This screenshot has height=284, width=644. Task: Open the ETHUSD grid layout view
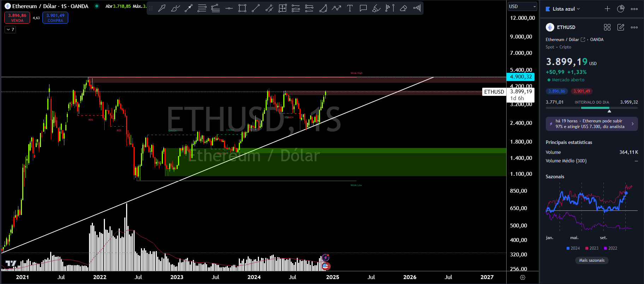coord(607,27)
